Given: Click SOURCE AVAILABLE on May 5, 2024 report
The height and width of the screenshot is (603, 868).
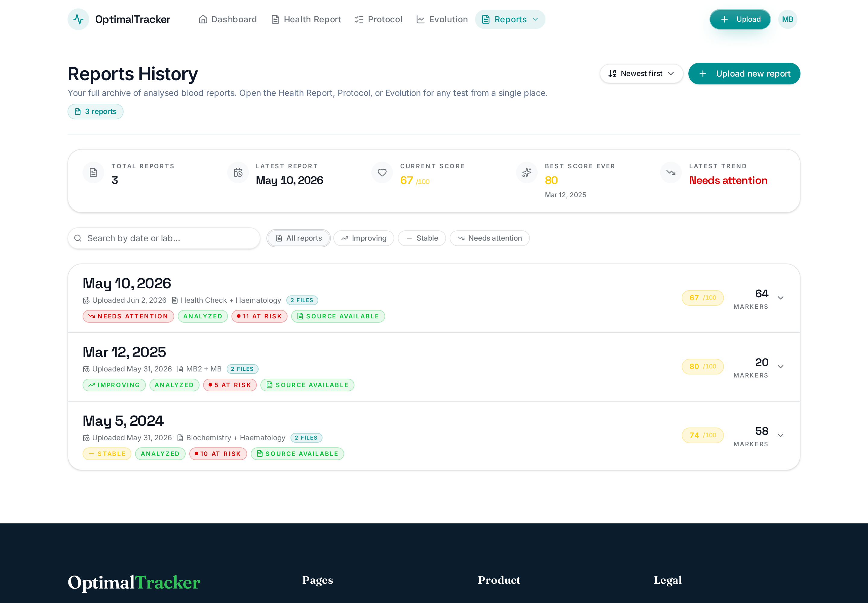Looking at the screenshot, I should 297,454.
